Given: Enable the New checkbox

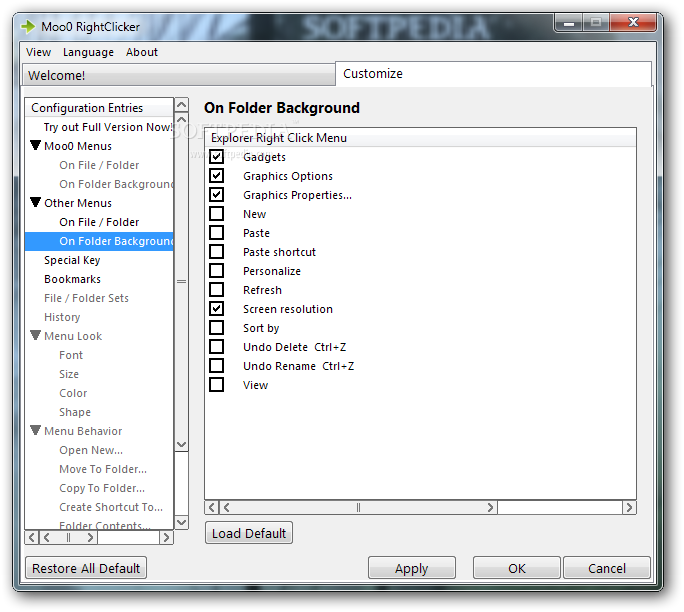Looking at the screenshot, I should pyautogui.click(x=216, y=214).
